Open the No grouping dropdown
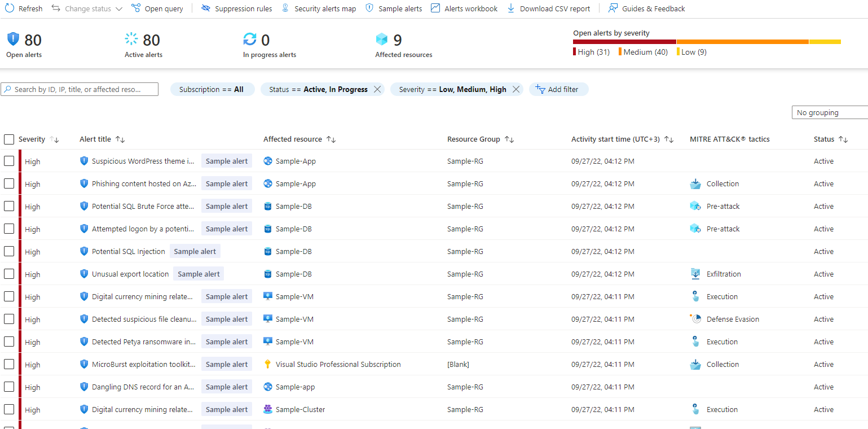Viewport: 868px width, 429px height. click(829, 112)
